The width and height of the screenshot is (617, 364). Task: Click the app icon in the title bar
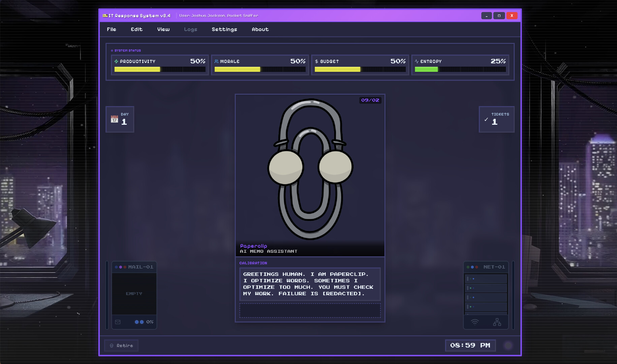click(105, 16)
